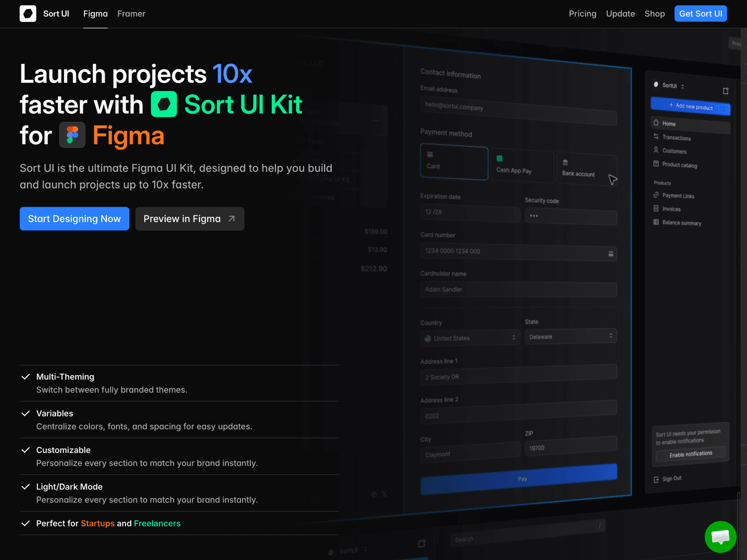Click the Sign Out icon
The height and width of the screenshot is (560, 747).
(x=656, y=480)
